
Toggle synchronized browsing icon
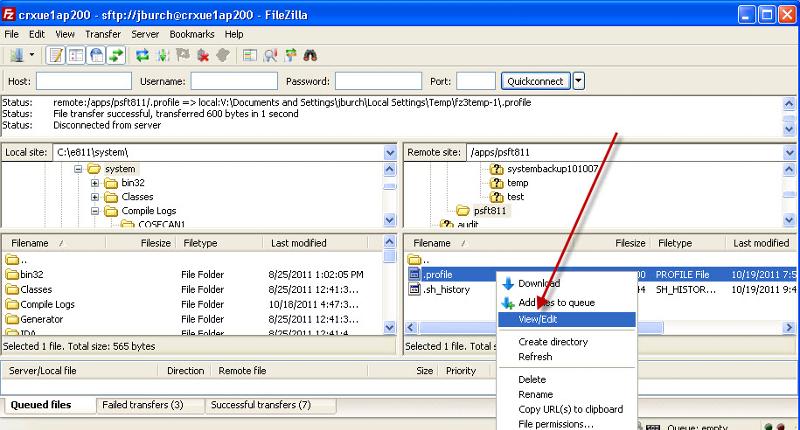point(290,55)
